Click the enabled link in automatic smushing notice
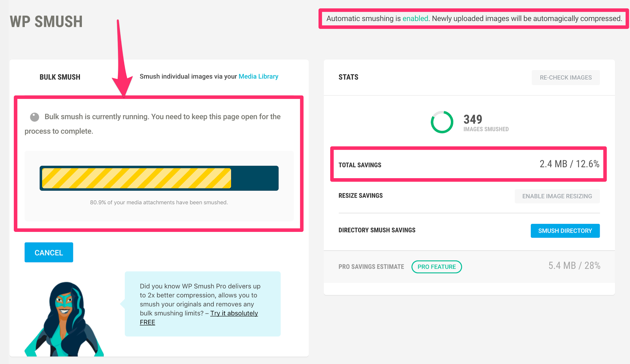The image size is (630, 364). tap(415, 18)
